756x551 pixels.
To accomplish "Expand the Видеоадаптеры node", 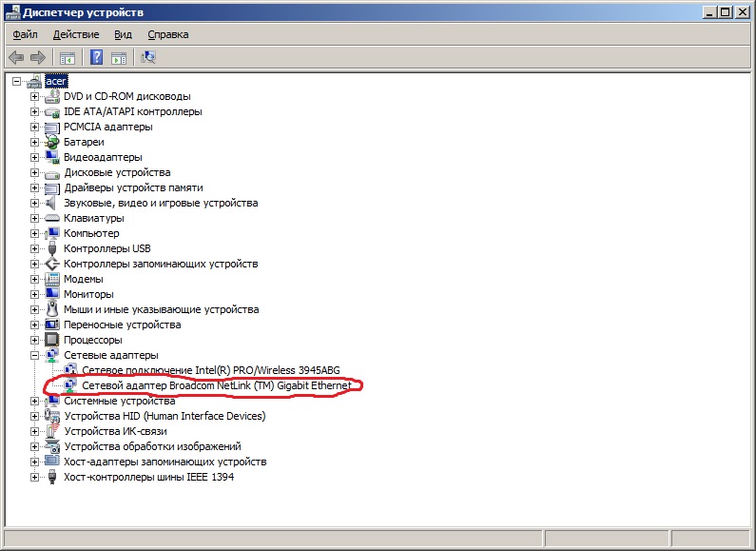I will tap(35, 157).
